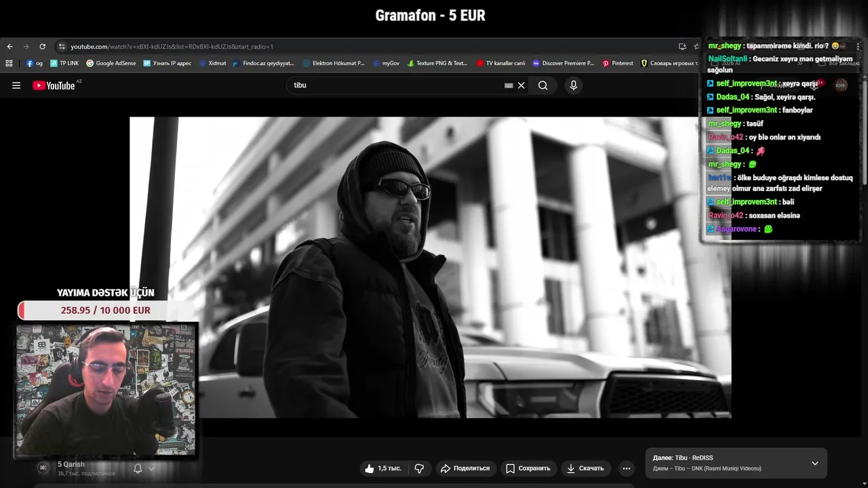Click the Tibu music video player
Screen dimensions: 868x488
click(430, 267)
